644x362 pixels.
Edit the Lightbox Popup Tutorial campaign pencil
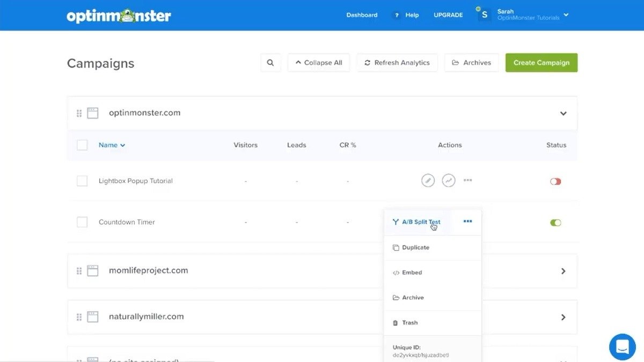coord(428,181)
